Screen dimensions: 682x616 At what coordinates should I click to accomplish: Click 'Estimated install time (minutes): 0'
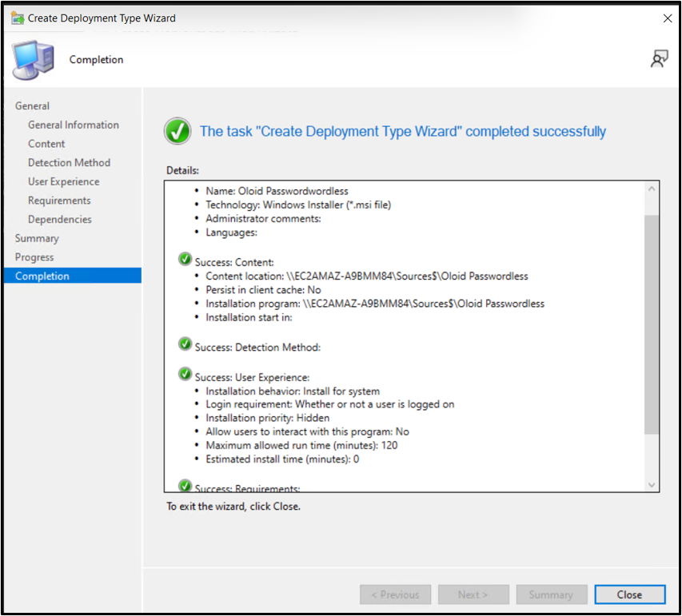282,459
